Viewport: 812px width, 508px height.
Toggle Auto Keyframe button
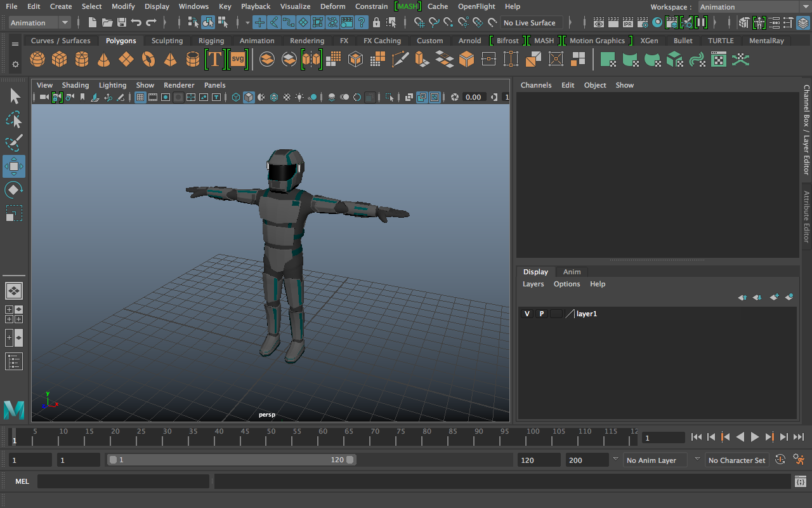click(781, 460)
